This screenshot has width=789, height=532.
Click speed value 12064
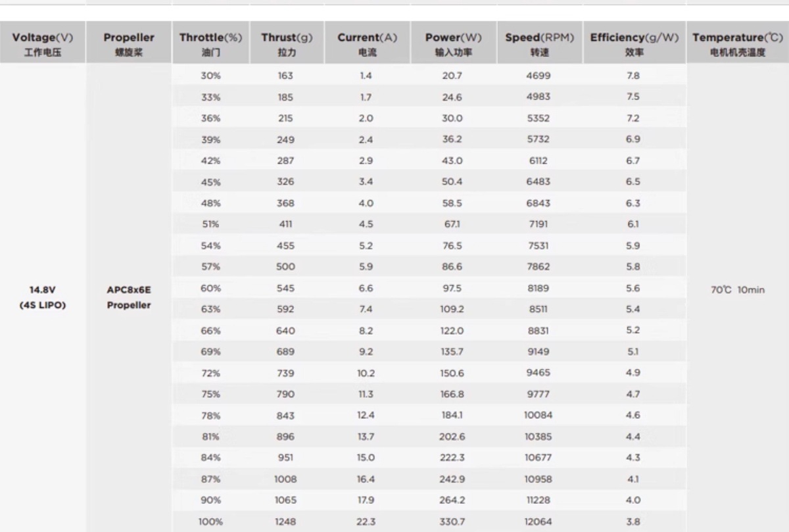(538, 521)
